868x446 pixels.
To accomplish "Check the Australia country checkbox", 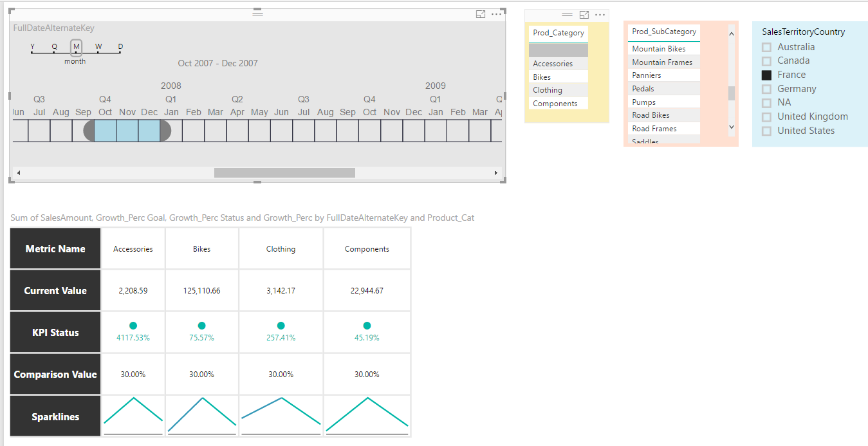I will pyautogui.click(x=766, y=47).
